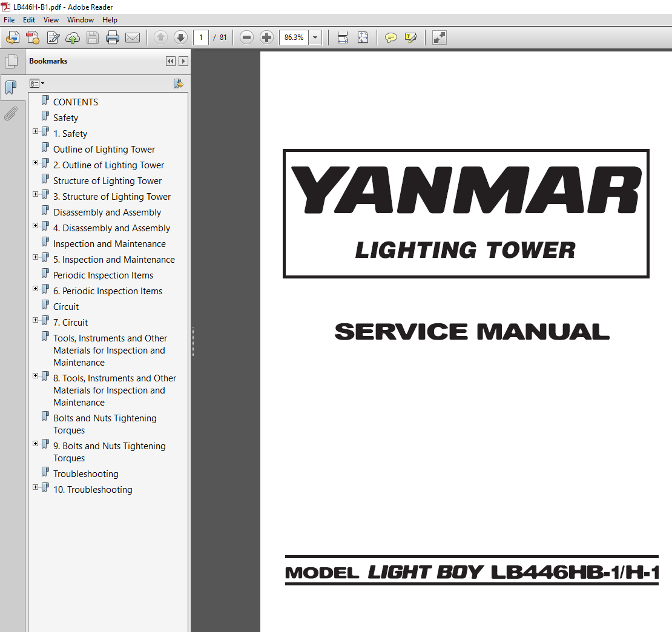Expand '8. Tools, Instruments and Other' bookmark
Viewport: 672px width, 632px height.
tap(36, 376)
